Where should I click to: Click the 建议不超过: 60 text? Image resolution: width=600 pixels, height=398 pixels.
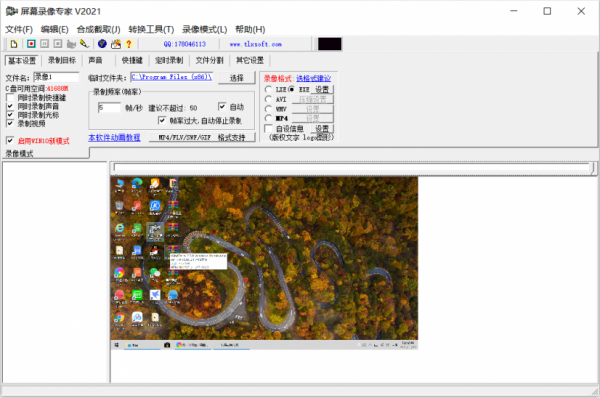[173, 108]
